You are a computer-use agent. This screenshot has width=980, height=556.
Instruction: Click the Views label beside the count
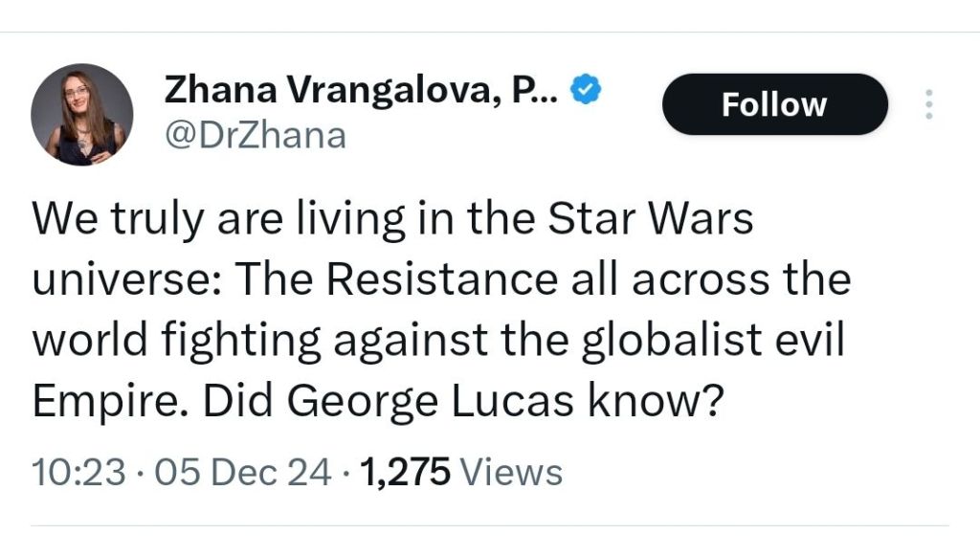pos(511,472)
